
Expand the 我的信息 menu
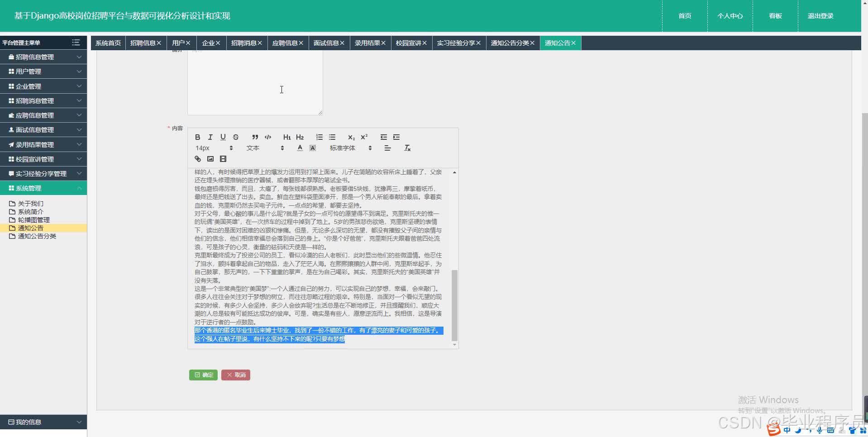(43, 422)
